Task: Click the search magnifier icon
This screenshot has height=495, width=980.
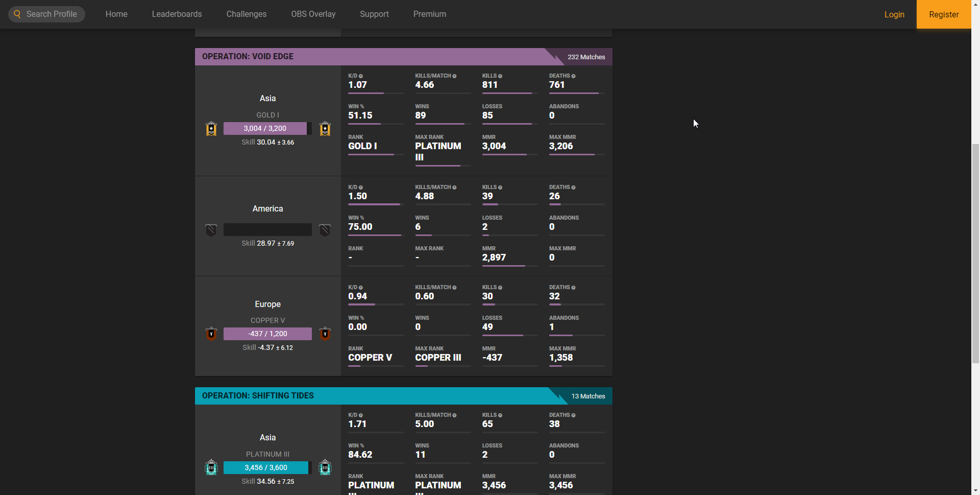Action: click(x=17, y=14)
